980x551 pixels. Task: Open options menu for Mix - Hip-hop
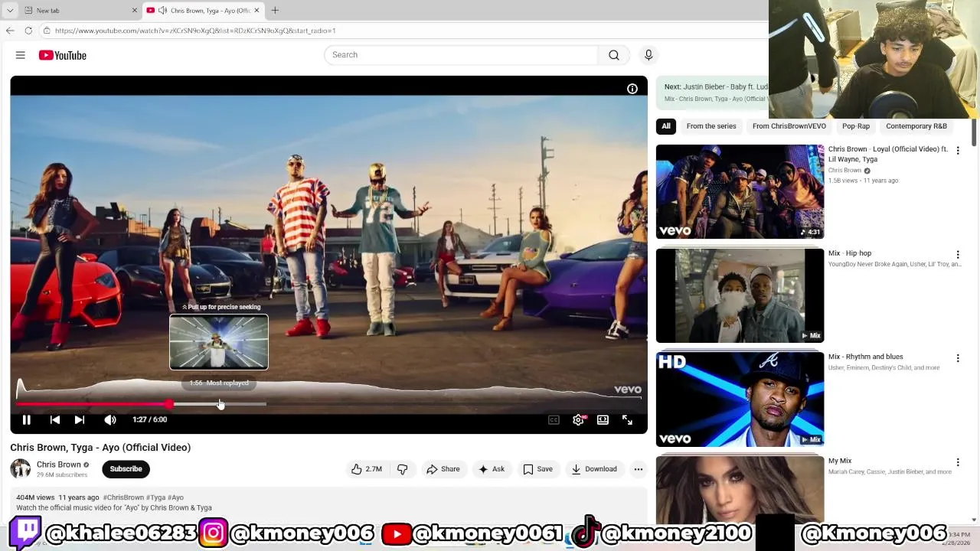[x=958, y=254]
